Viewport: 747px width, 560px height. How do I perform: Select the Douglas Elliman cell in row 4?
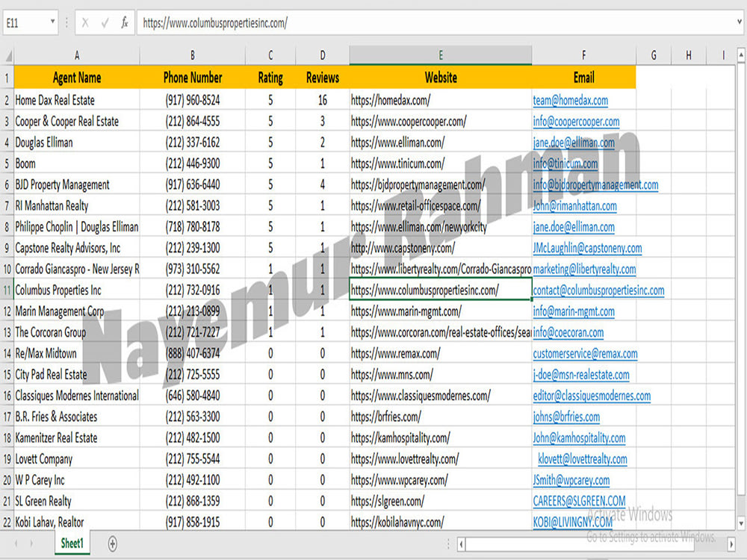[x=77, y=143]
